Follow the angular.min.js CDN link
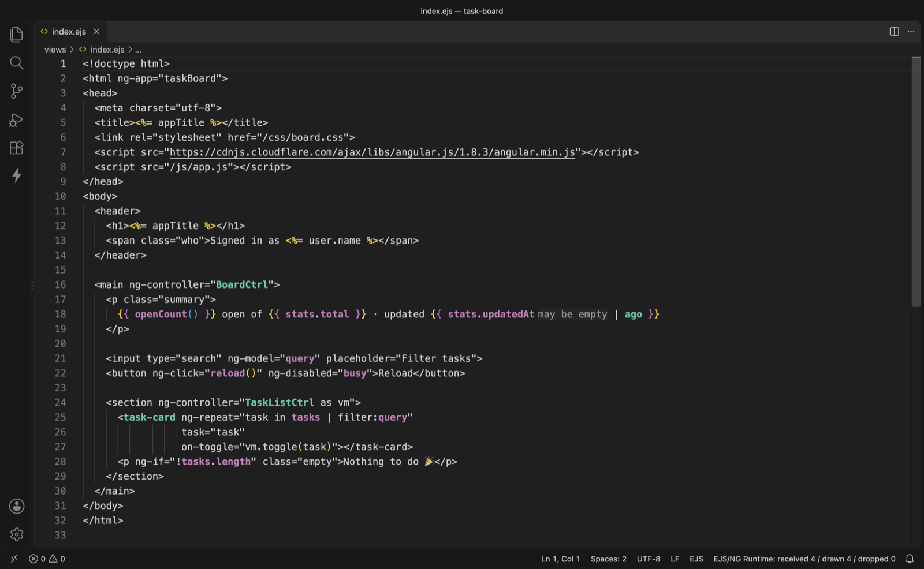Screen dimensions: 924x569 coord(372,152)
